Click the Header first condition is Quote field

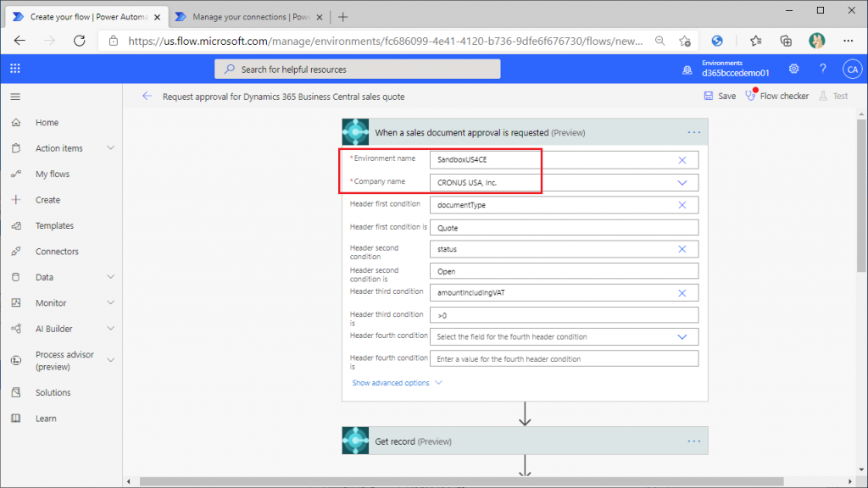pyautogui.click(x=564, y=227)
